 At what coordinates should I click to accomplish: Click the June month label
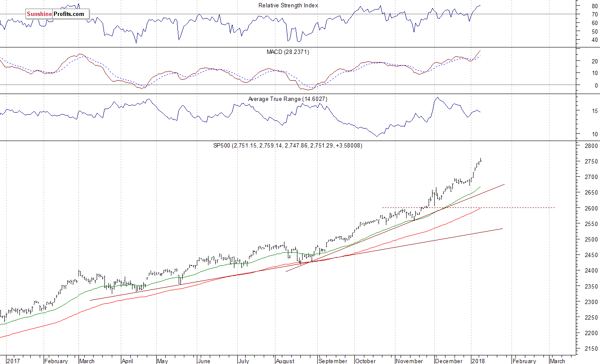205,361
